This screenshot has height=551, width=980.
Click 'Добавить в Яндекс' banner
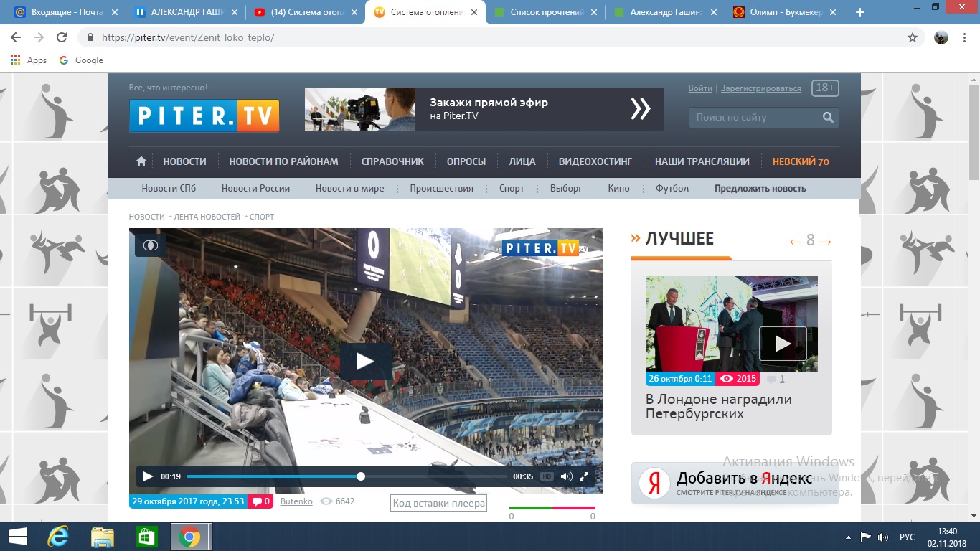coord(735,483)
